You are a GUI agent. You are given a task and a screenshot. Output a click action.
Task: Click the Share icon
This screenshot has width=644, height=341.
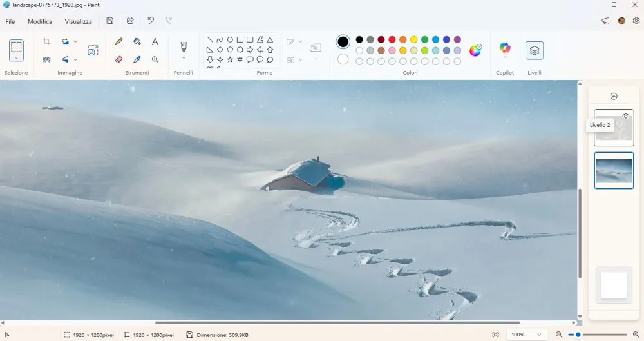pos(130,21)
